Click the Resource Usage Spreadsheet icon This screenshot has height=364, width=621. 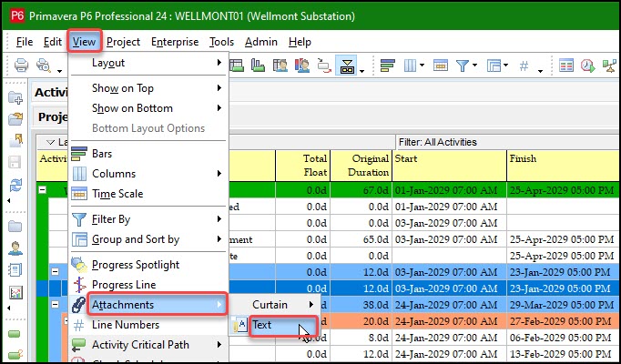pos(280,65)
